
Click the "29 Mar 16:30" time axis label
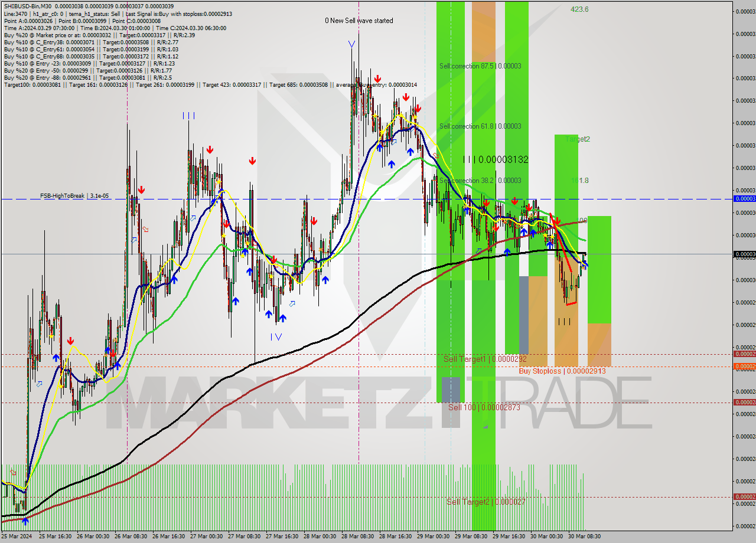(x=509, y=537)
